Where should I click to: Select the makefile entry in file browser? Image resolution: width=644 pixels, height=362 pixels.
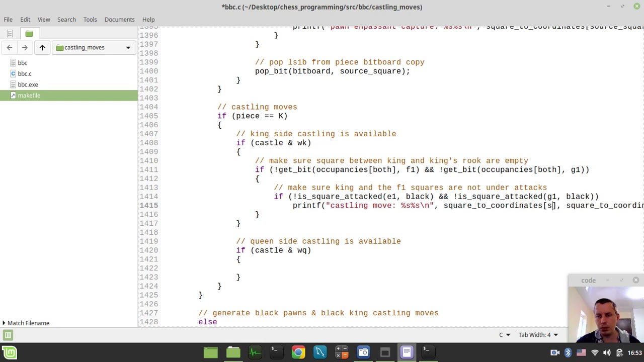click(x=68, y=96)
